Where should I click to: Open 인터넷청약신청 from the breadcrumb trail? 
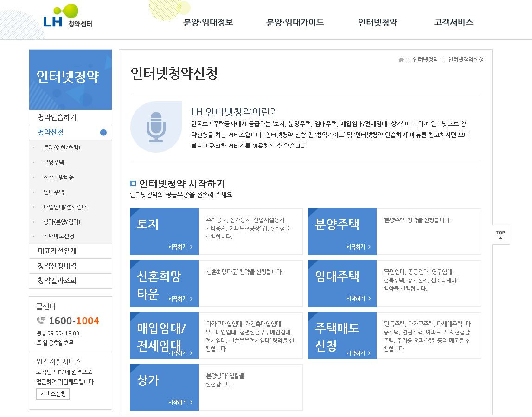point(465,59)
